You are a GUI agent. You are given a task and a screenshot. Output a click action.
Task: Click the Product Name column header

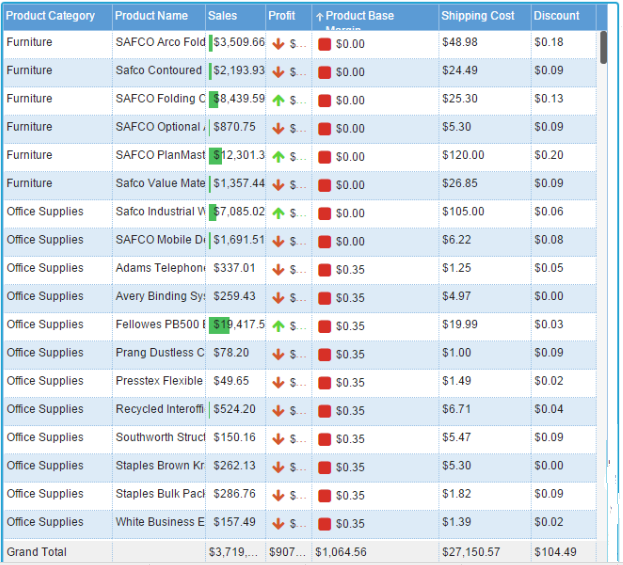point(151,16)
